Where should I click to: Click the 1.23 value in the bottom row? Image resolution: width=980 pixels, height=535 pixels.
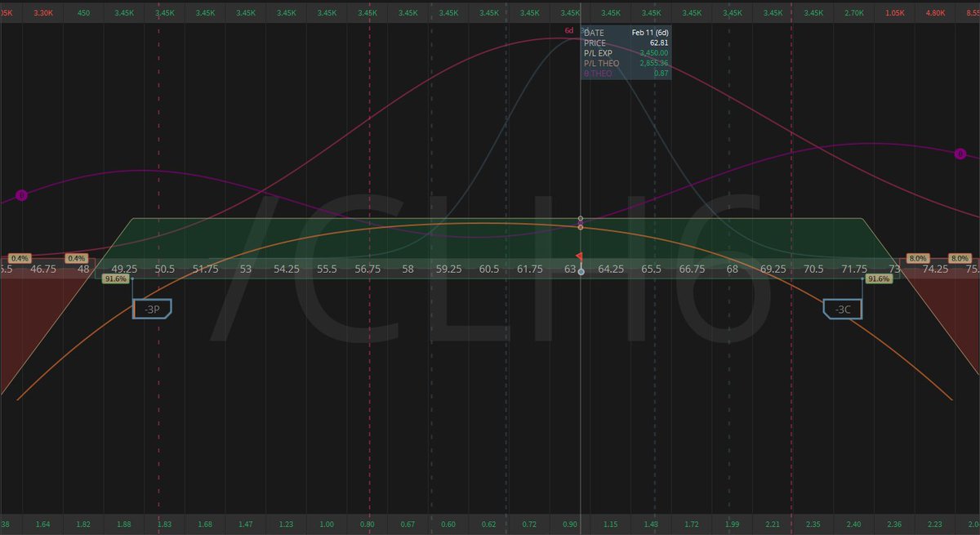click(287, 523)
